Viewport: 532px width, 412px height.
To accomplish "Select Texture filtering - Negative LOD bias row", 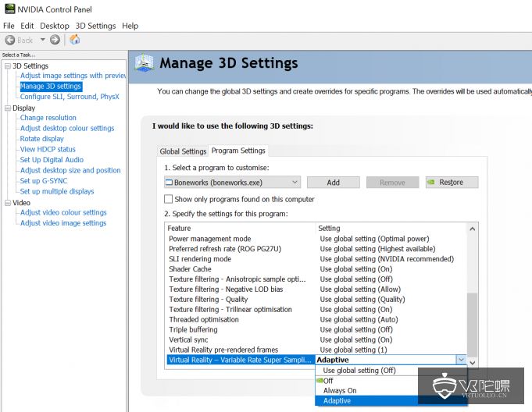I will (x=316, y=289).
